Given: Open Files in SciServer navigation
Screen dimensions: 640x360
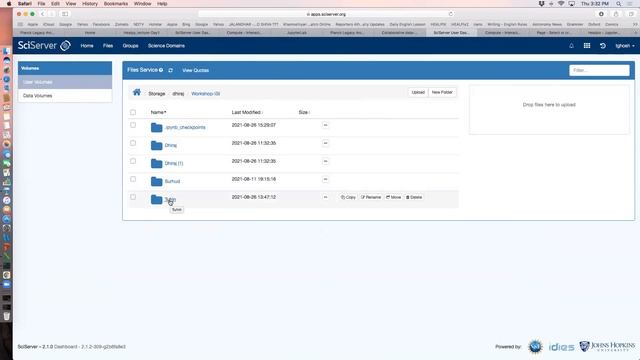Looking at the screenshot, I should 108,46.
